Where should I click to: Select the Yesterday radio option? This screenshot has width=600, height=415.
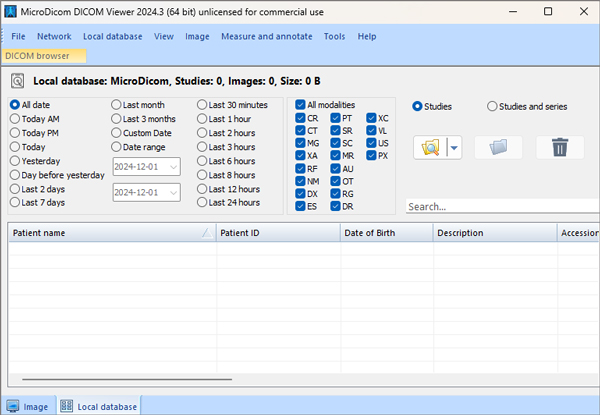(15, 161)
